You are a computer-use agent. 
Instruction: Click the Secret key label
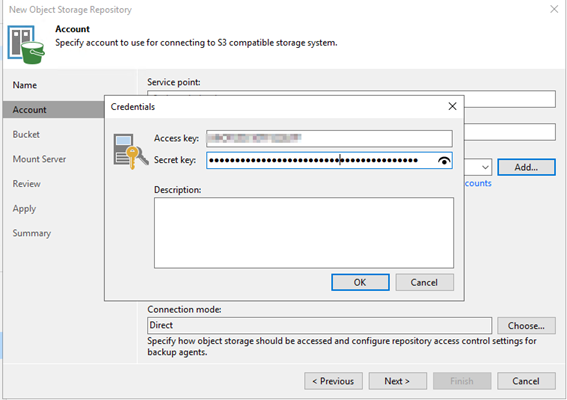(x=175, y=160)
